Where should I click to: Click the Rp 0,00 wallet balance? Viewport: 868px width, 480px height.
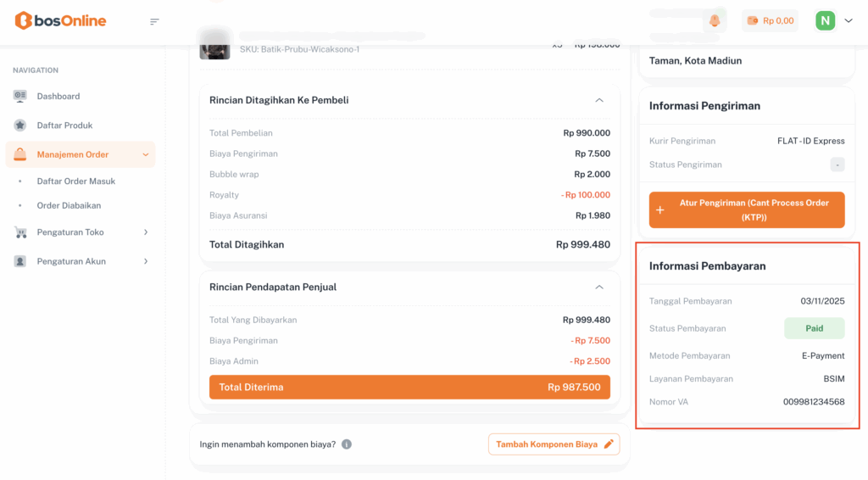click(x=770, y=20)
